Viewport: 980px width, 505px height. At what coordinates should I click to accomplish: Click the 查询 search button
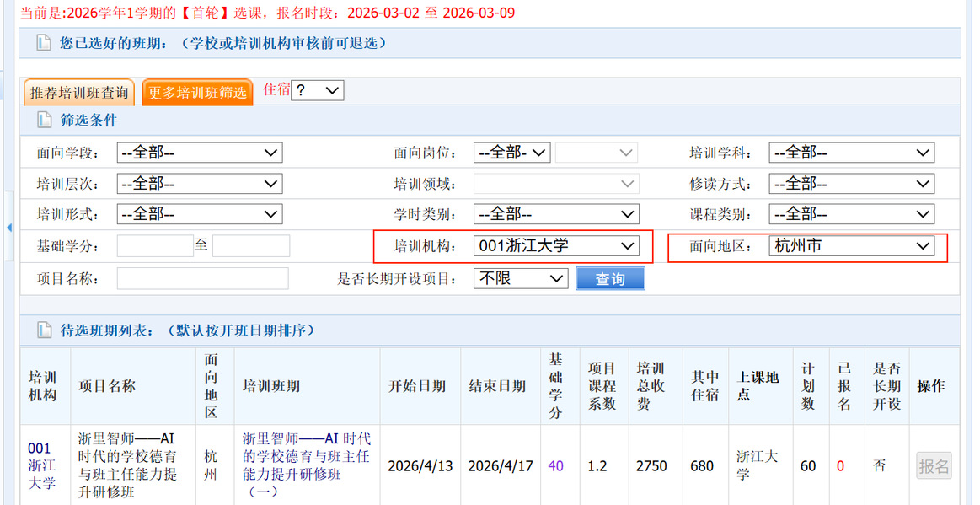click(610, 279)
